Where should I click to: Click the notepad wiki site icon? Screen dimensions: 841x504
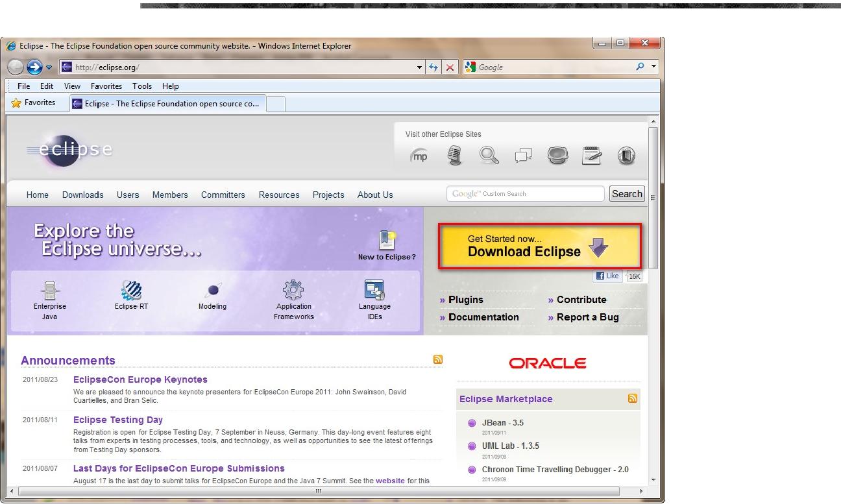592,156
